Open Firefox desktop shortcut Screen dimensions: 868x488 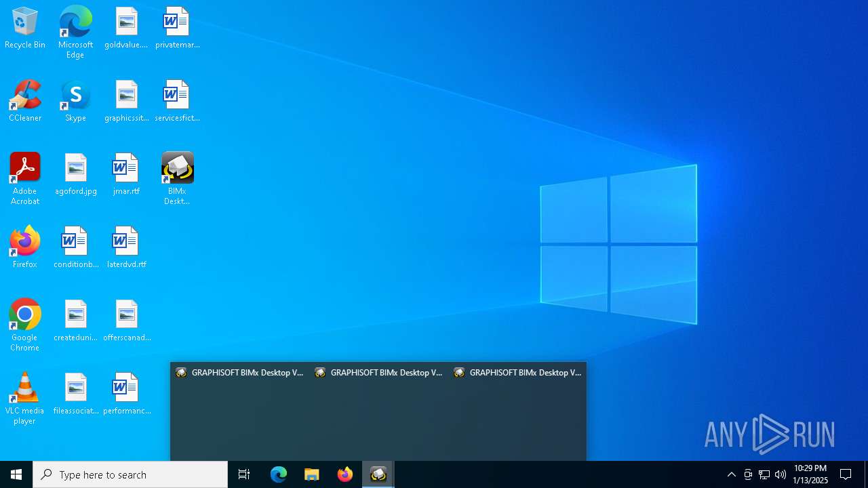pos(25,247)
